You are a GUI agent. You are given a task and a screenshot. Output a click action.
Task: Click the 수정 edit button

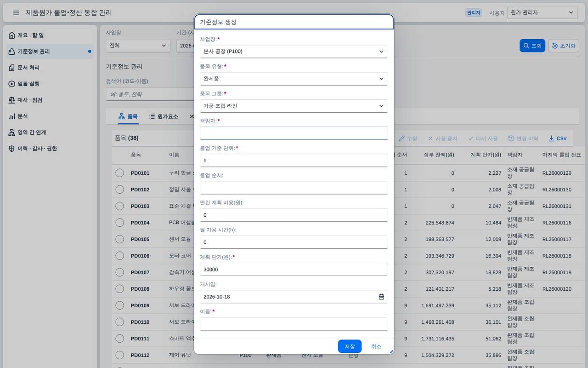(408, 138)
